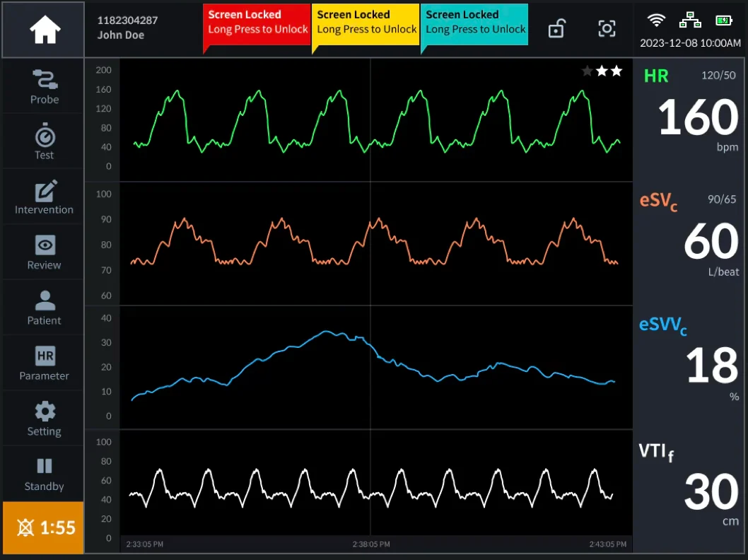Open the VTIf 30 cm parameter tile
The height and width of the screenshot is (560, 748).
click(x=690, y=491)
